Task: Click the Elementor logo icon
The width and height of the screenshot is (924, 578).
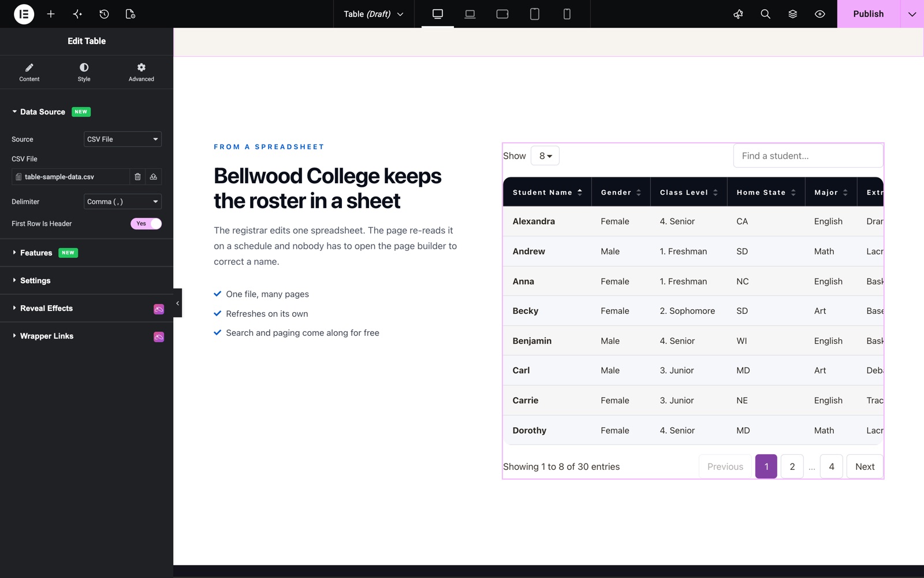Action: (x=24, y=14)
